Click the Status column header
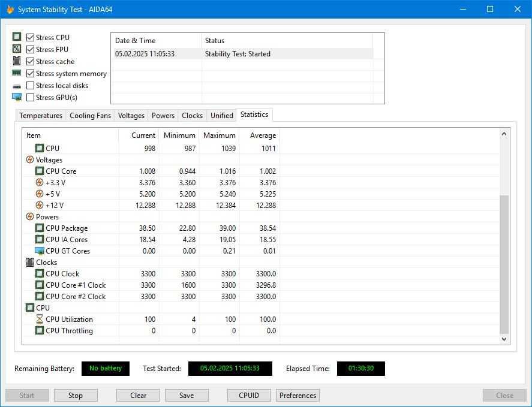Image resolution: width=532 pixels, height=407 pixels. tap(287, 41)
